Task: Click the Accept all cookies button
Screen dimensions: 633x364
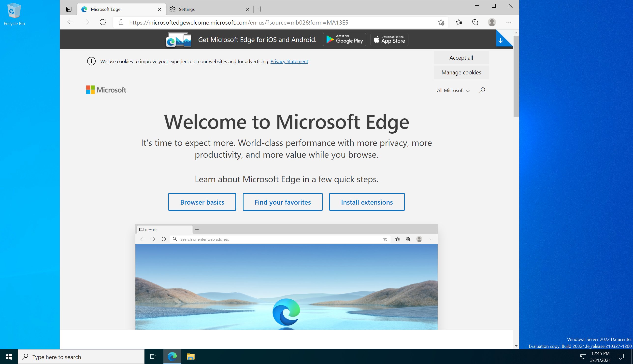Action: click(x=461, y=58)
